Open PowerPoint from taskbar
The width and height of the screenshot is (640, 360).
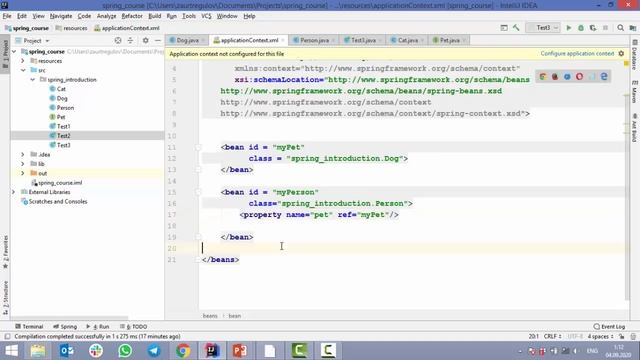tap(240, 351)
